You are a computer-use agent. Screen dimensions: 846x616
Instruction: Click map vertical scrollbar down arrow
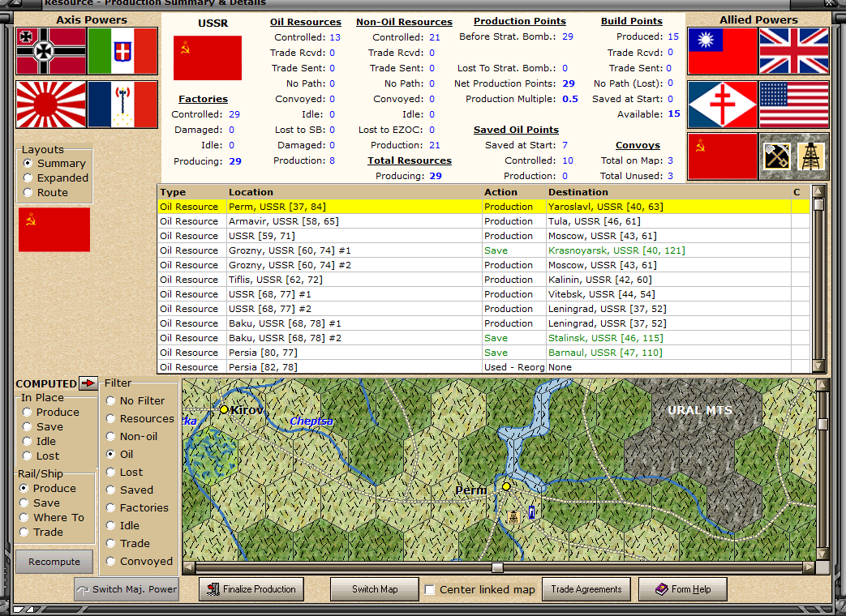[x=822, y=554]
